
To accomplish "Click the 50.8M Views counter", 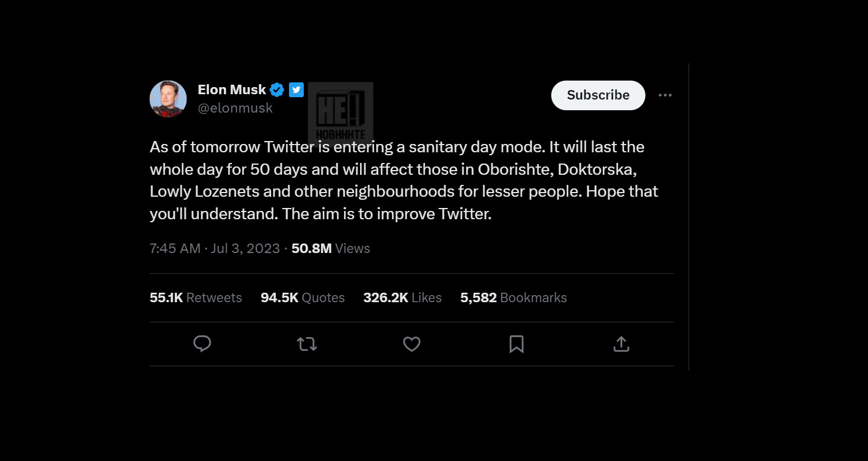I will click(x=330, y=248).
